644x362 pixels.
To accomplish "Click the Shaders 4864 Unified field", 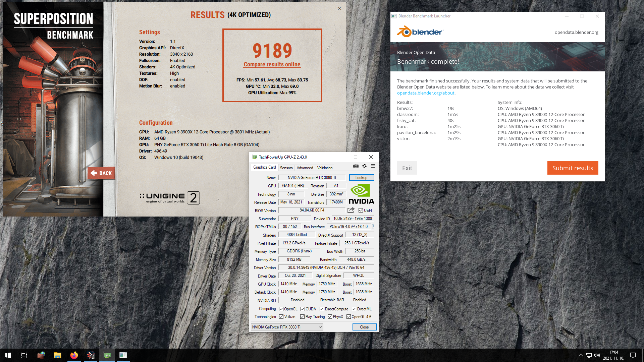I will [297, 235].
